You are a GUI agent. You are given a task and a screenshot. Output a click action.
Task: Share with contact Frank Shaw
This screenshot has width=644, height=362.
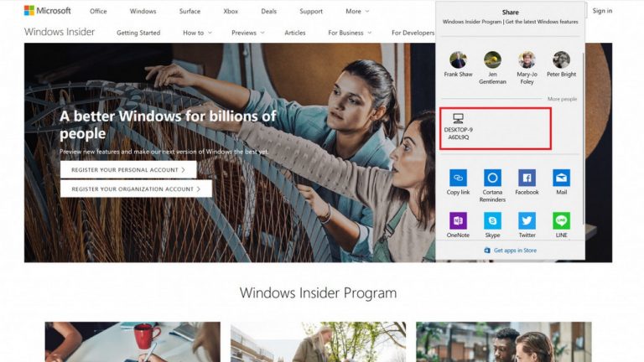click(x=458, y=65)
